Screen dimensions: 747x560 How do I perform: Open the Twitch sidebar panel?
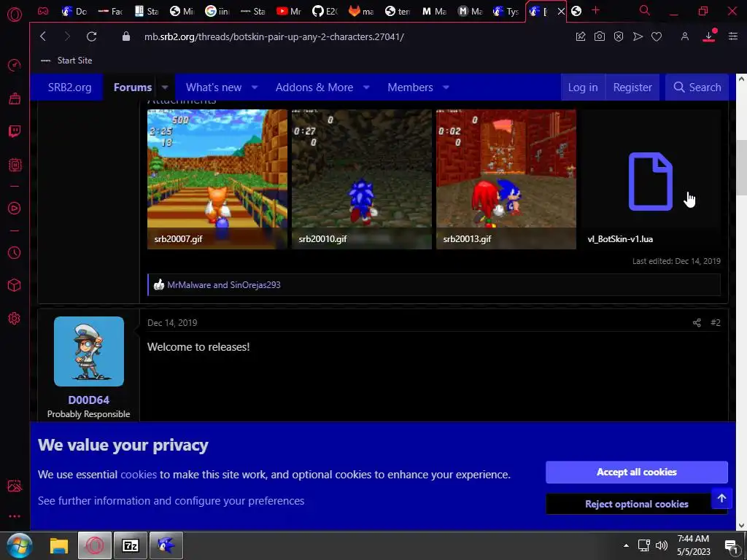click(x=15, y=131)
